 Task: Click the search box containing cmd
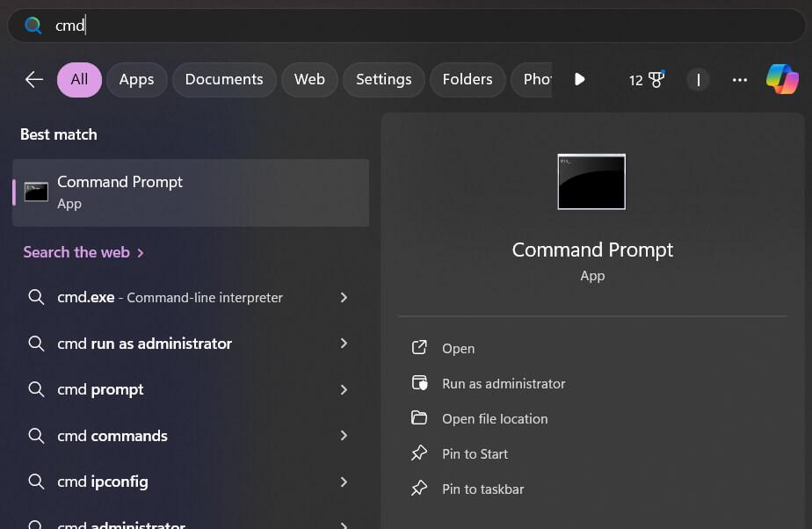tap(406, 25)
